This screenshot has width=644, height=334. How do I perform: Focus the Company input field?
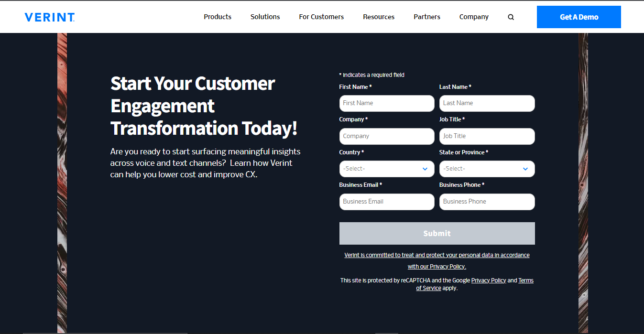[387, 136]
